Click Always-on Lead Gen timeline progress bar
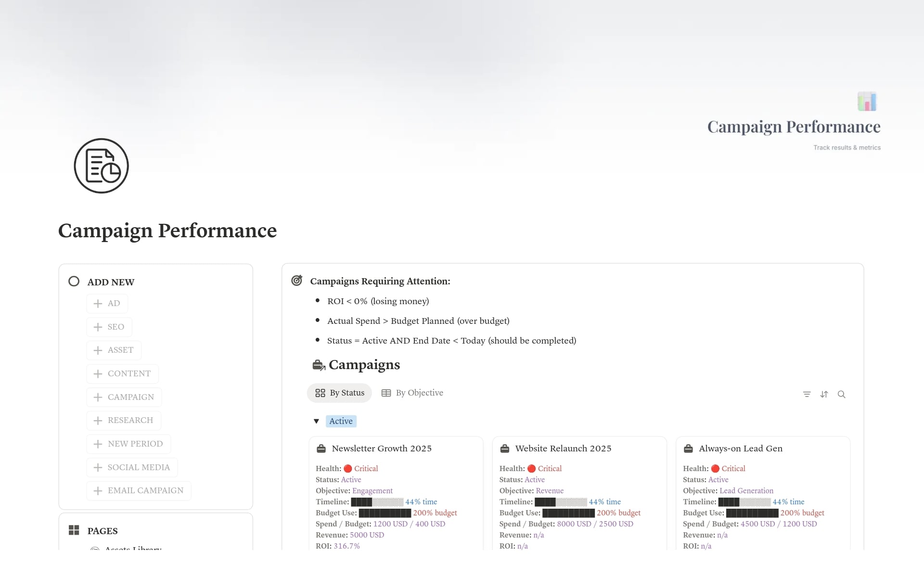 pyautogui.click(x=744, y=502)
